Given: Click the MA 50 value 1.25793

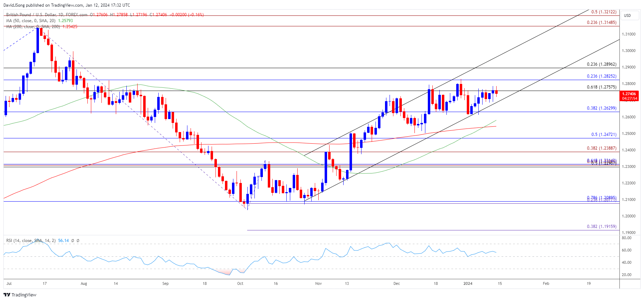Looking at the screenshot, I should (x=65, y=21).
